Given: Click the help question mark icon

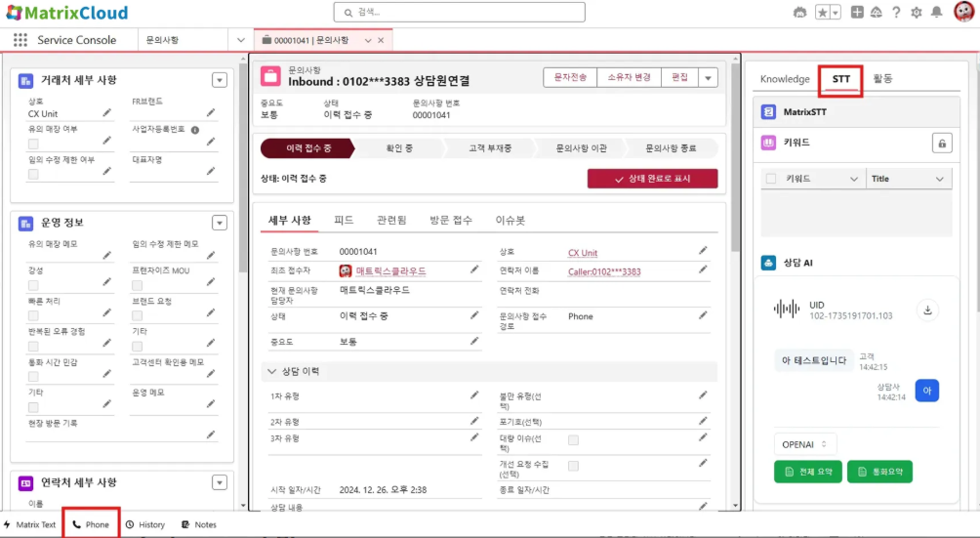Looking at the screenshot, I should 896,13.
